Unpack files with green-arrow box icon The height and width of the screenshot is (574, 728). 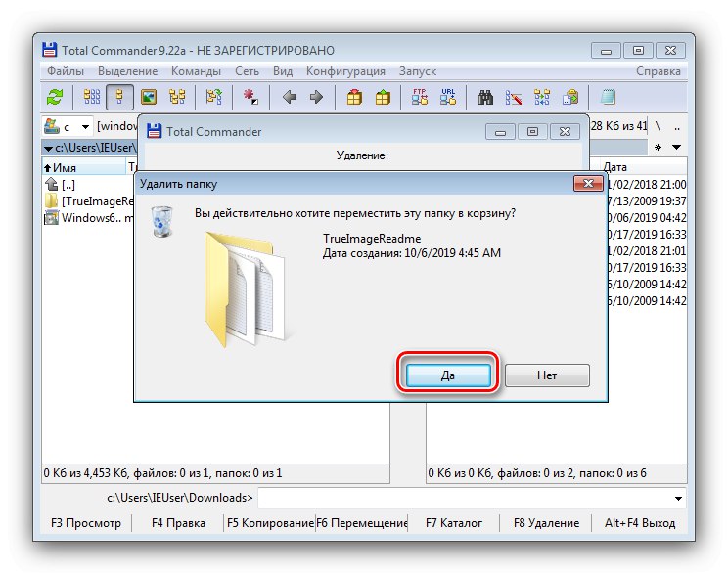(383, 97)
